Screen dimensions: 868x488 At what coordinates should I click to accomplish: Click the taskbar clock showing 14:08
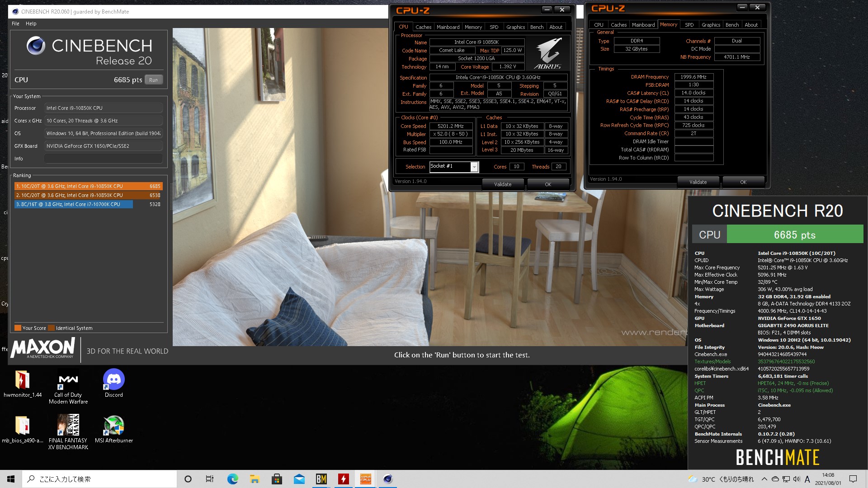pyautogui.click(x=828, y=479)
